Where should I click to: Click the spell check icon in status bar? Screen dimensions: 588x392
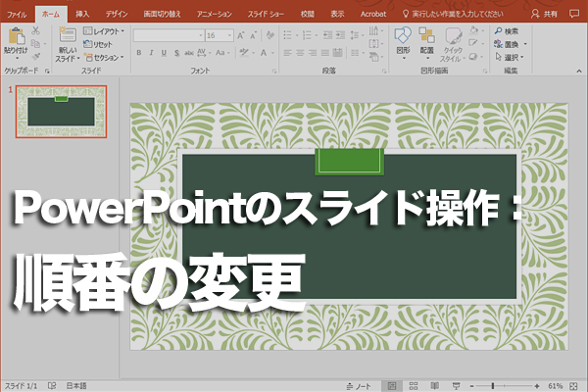(52, 385)
